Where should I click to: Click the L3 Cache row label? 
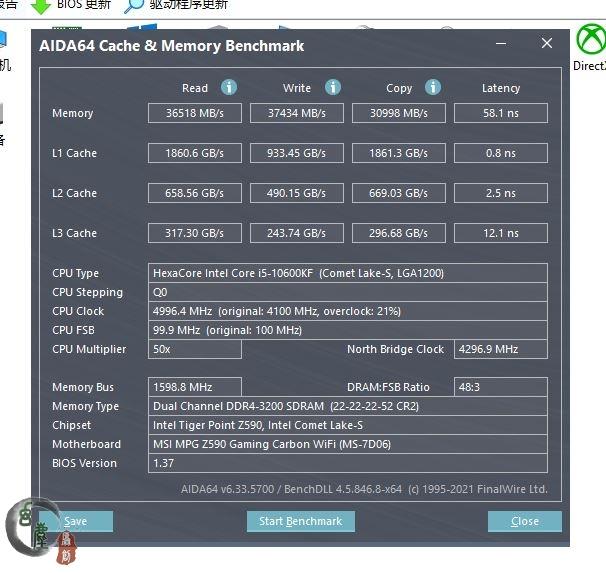pyautogui.click(x=75, y=233)
